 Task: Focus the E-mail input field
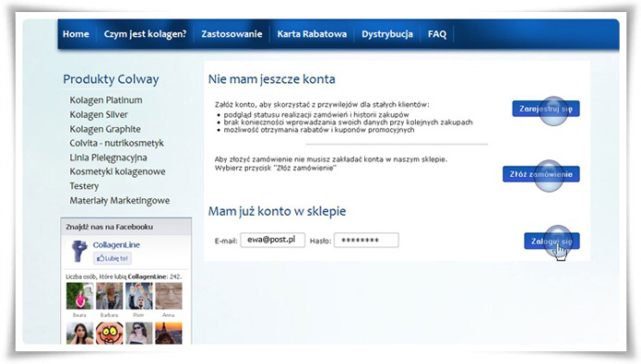coord(272,240)
